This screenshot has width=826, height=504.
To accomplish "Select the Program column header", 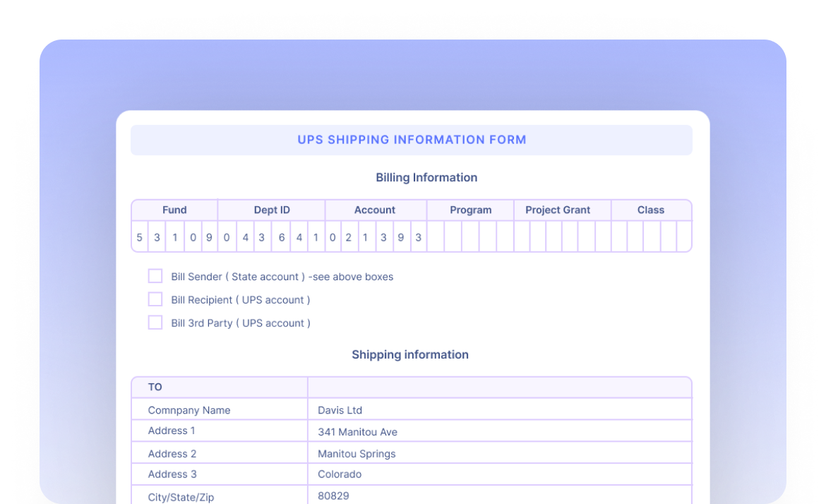I will point(470,210).
